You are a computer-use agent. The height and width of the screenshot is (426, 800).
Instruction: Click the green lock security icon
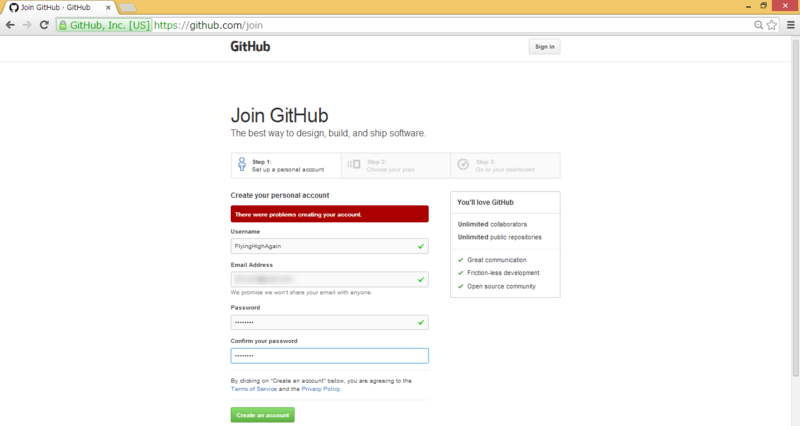click(63, 25)
